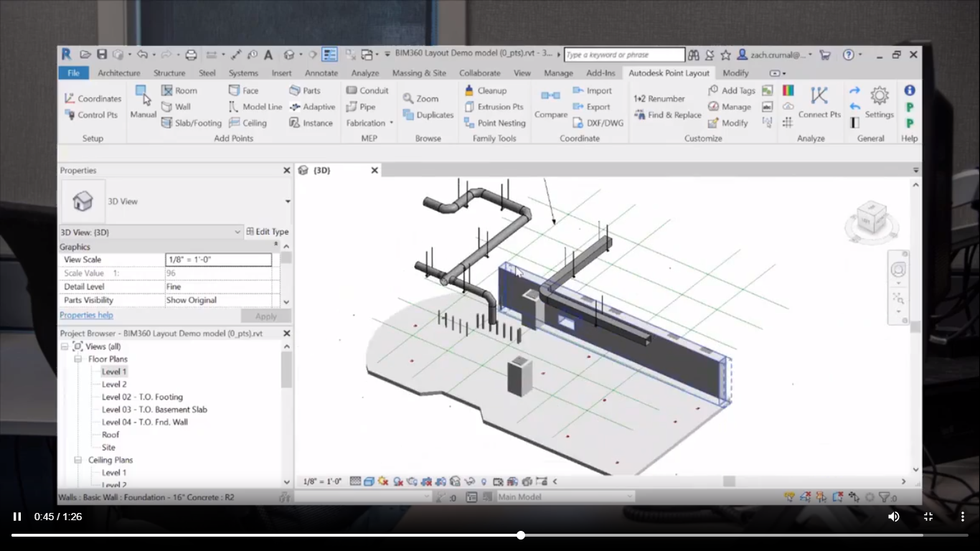Collapse the Floor Plans tree node
Image resolution: width=980 pixels, height=551 pixels.
77,359
